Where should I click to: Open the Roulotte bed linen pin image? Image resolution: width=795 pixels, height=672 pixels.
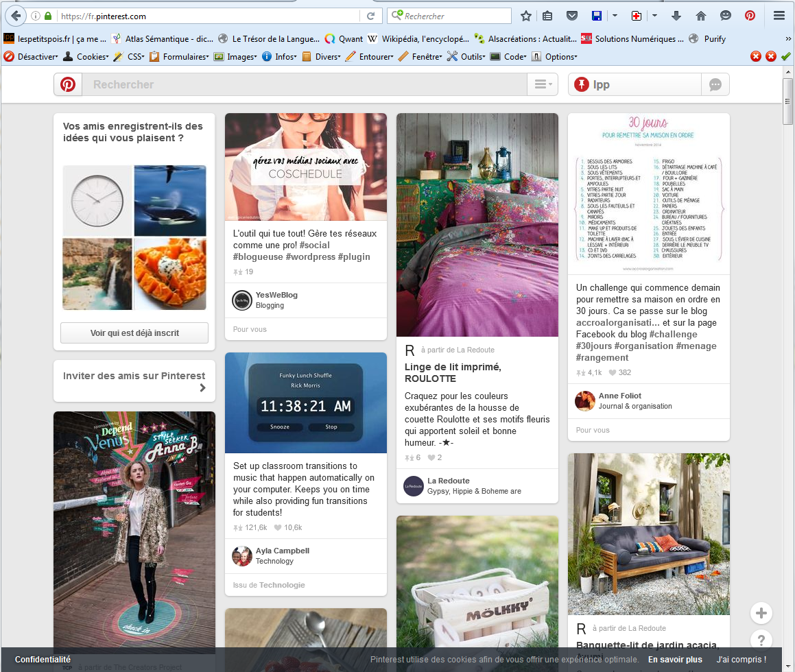477,225
